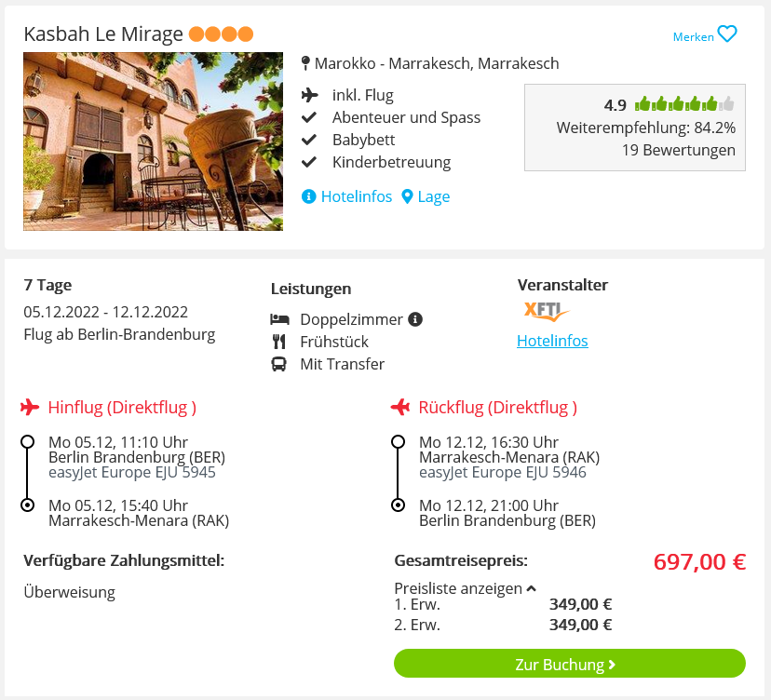
Task: Open the Hotelinfos link under Veranstalter
Action: [552, 341]
